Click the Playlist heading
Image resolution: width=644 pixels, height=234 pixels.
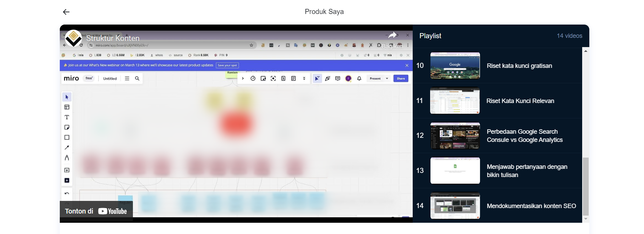[430, 36]
